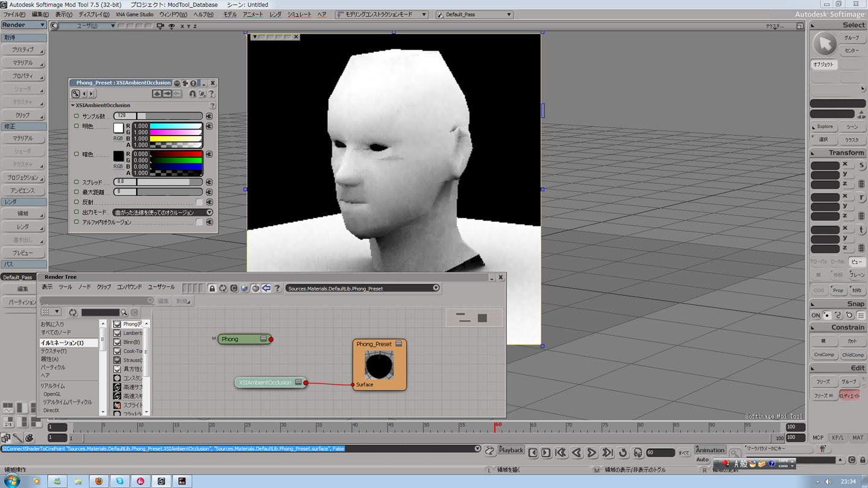This screenshot has height=488, width=868.
Task: Open the レンダ menu in menu bar
Action: (275, 14)
